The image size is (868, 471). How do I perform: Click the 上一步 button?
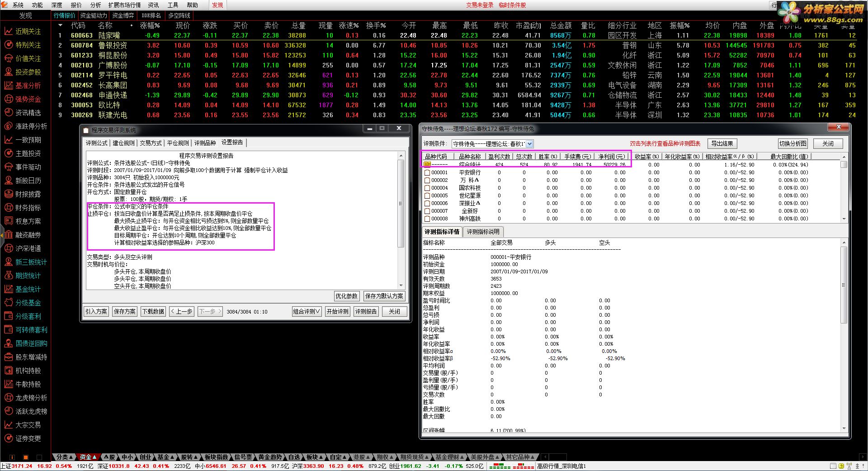pos(182,311)
